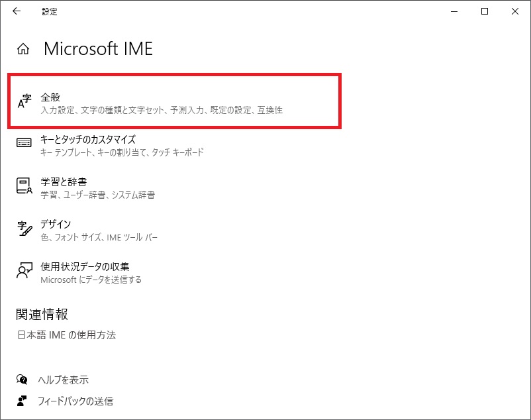Click 学習、ユーザー辞書、システム辞書 description text
The height and width of the screenshot is (420, 531).
tap(98, 195)
